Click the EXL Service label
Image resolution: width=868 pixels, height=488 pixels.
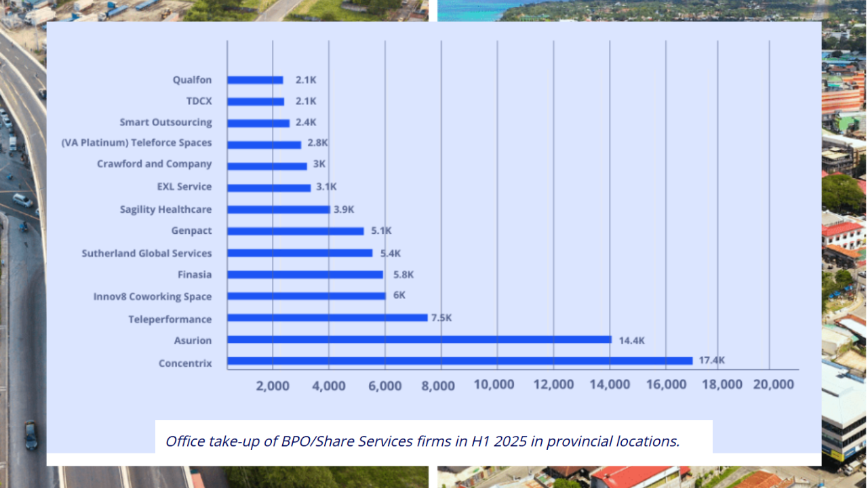[x=184, y=186]
